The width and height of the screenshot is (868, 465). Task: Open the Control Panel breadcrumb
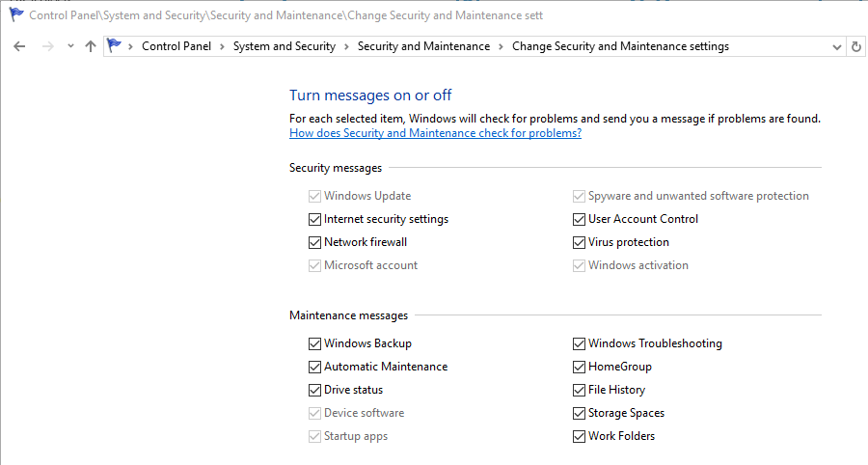click(175, 46)
